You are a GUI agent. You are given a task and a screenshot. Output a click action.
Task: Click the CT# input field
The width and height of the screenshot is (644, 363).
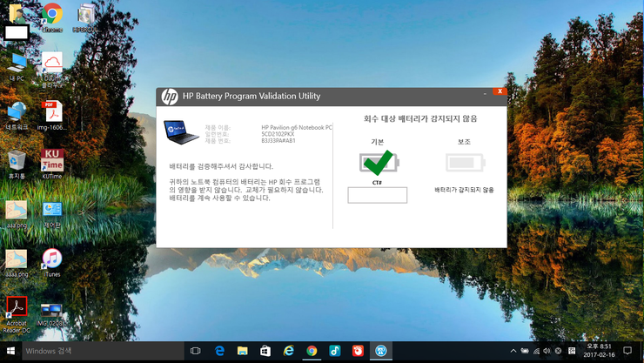378,195
